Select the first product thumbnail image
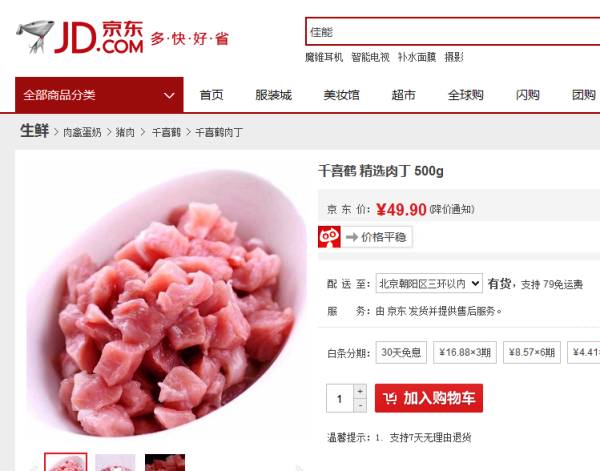This screenshot has height=471, width=600. click(65, 462)
